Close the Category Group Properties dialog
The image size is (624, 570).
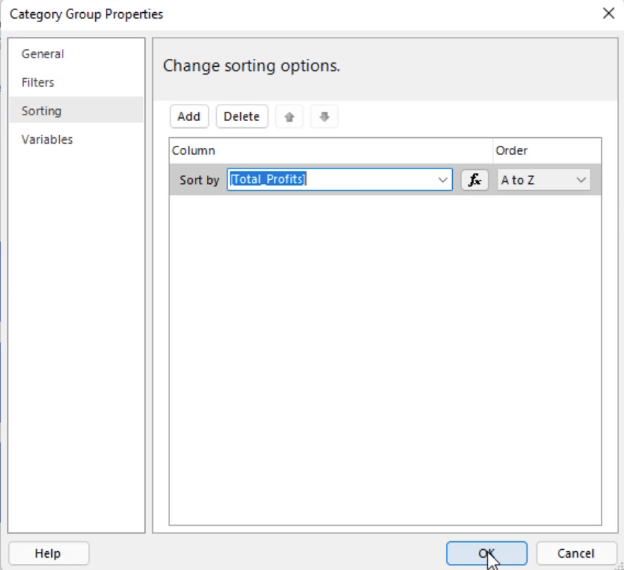pos(608,14)
